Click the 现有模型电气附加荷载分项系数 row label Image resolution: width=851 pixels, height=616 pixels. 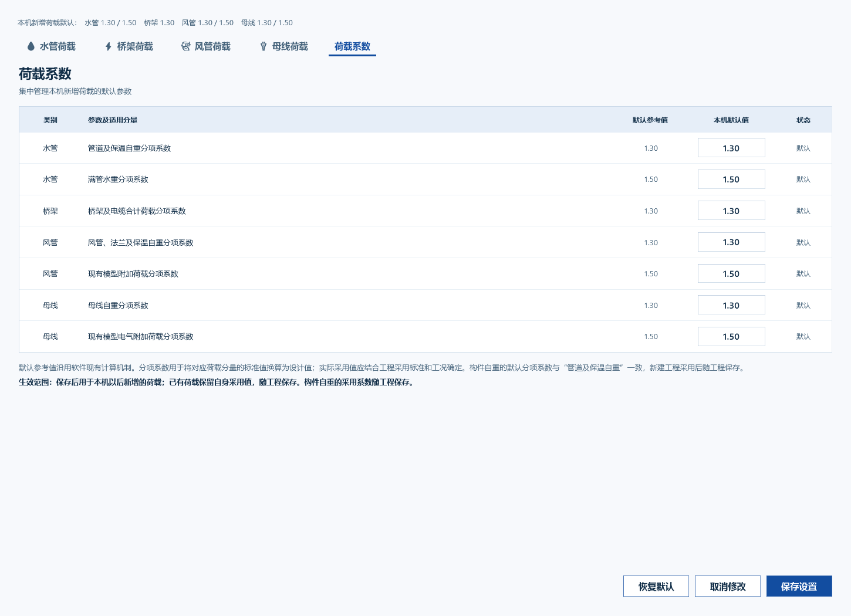coord(141,337)
